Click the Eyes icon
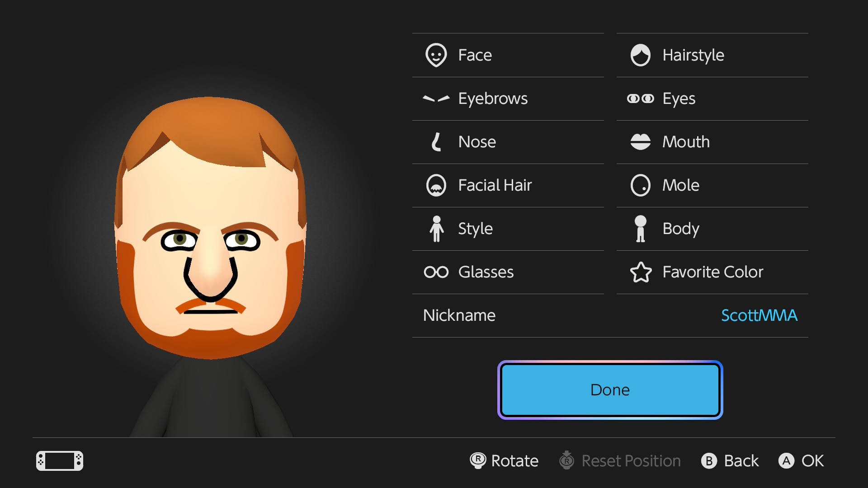Image resolution: width=868 pixels, height=488 pixels. (x=640, y=99)
